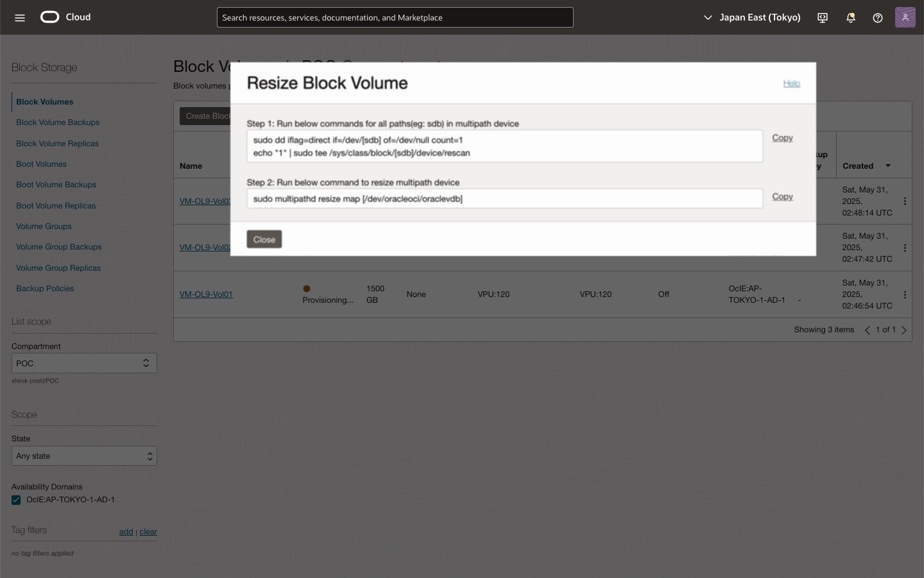Open actions menu for 02:48:14 UTC row
The image size is (924, 578).
pos(905,201)
